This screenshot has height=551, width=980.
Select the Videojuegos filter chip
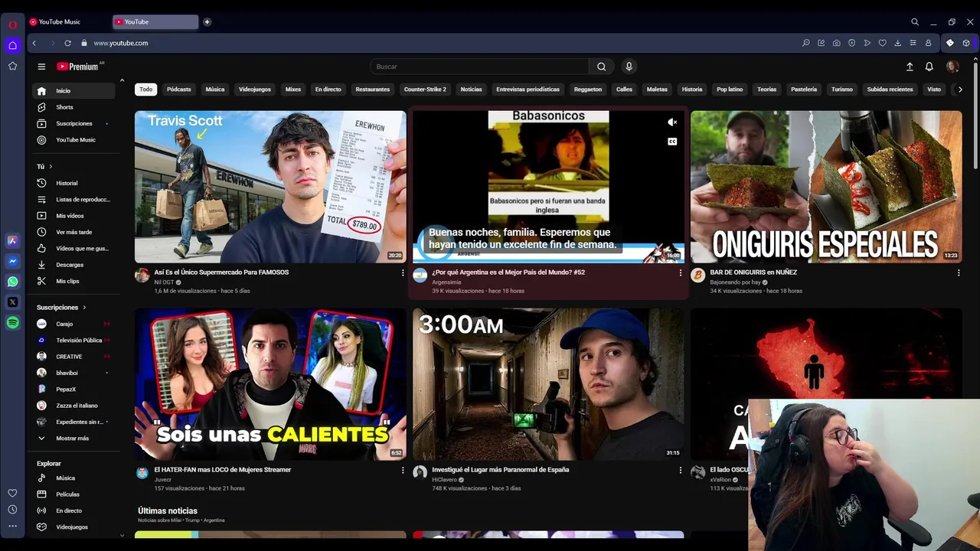pos(255,90)
